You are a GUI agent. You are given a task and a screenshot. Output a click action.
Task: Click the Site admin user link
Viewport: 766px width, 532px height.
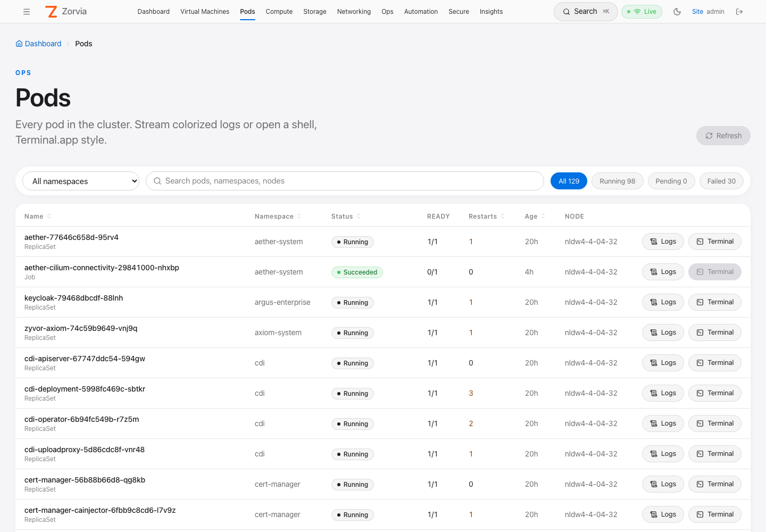[708, 12]
